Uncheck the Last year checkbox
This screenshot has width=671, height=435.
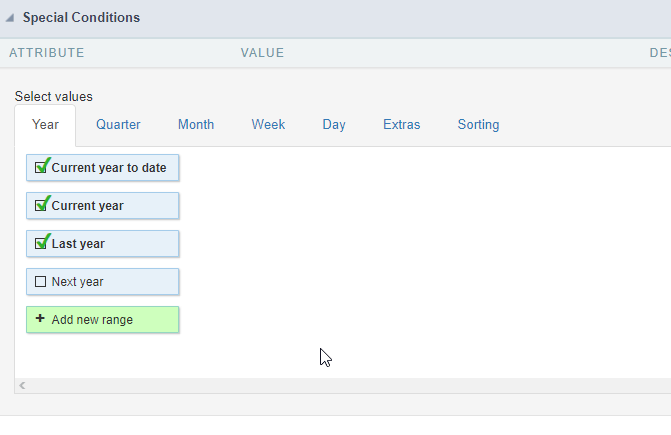click(x=41, y=243)
